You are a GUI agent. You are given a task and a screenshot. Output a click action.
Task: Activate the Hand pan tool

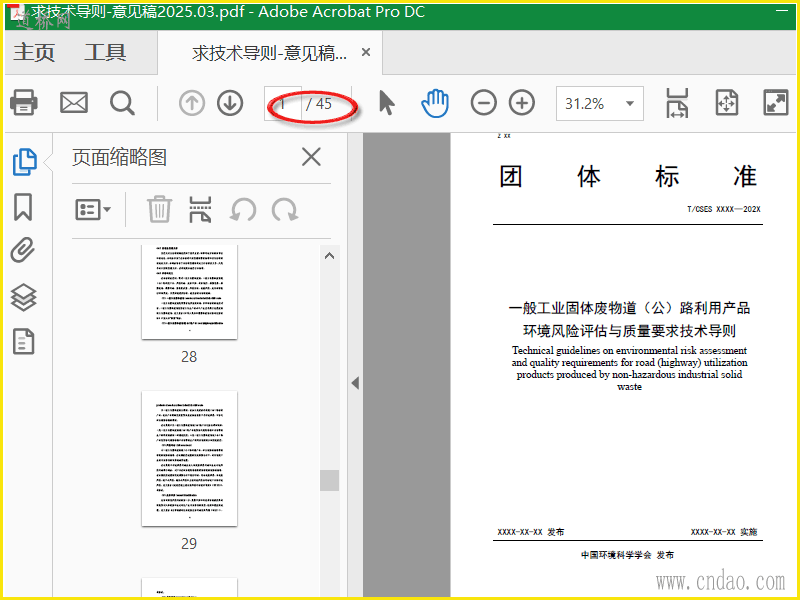coord(435,103)
